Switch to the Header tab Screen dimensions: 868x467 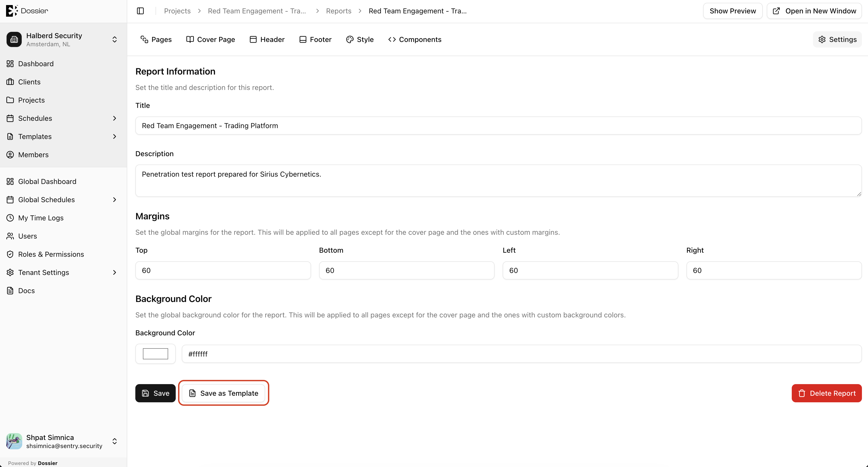coord(267,39)
